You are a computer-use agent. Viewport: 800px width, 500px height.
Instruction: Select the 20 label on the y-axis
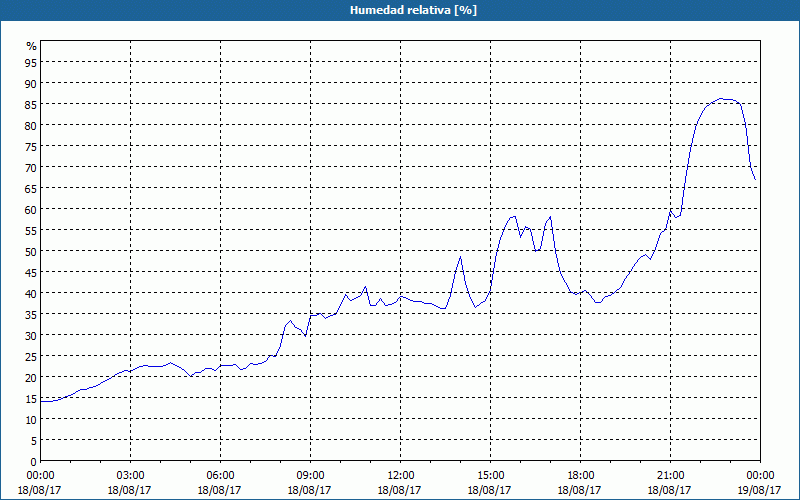tap(32, 378)
